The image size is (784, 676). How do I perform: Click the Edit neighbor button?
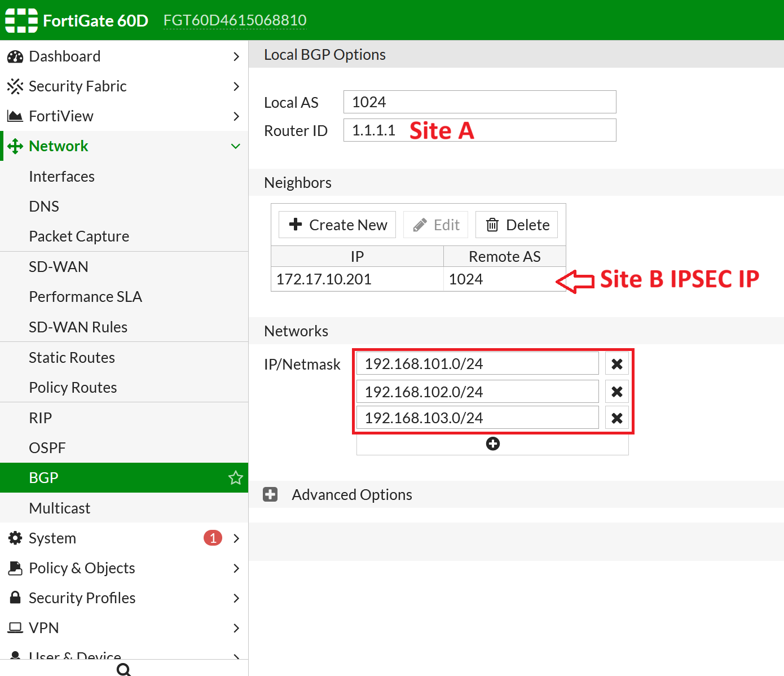pyautogui.click(x=435, y=225)
